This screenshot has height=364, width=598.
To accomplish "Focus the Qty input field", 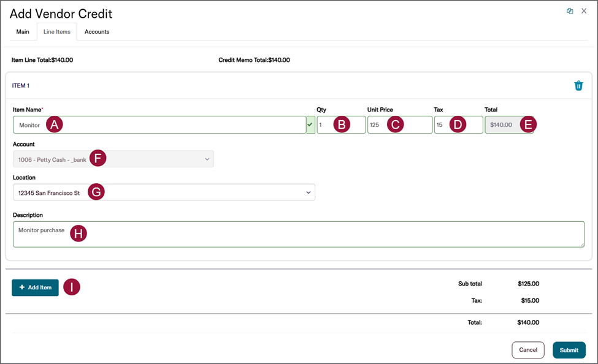I will point(325,125).
